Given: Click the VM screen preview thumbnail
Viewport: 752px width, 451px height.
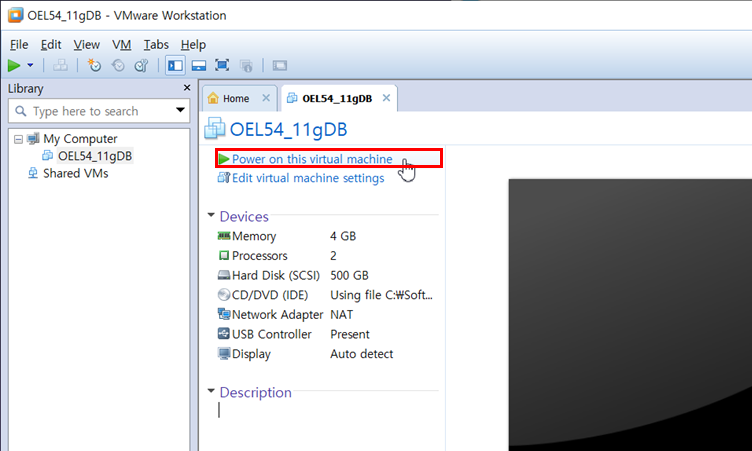Looking at the screenshot, I should pyautogui.click(x=630, y=314).
